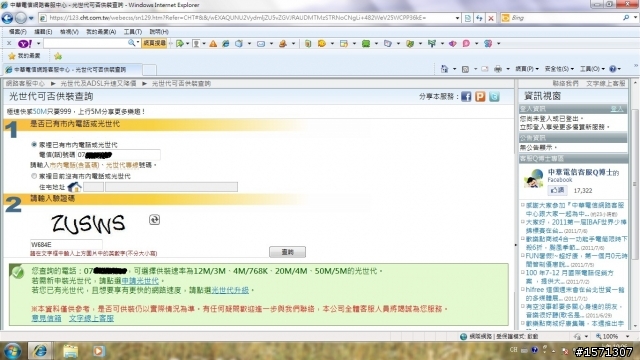Click the Windows Start orb
Screen dimensions: 640x360
click(x=13, y=351)
